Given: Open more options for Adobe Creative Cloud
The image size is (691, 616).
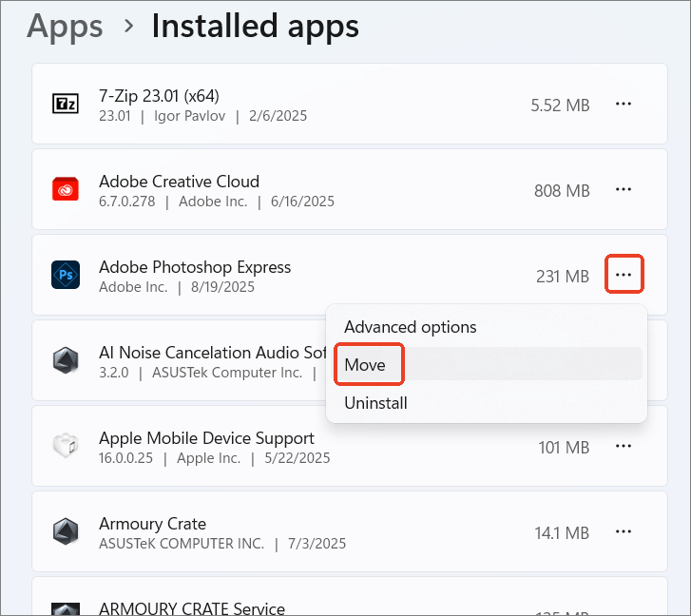Looking at the screenshot, I should tap(624, 189).
